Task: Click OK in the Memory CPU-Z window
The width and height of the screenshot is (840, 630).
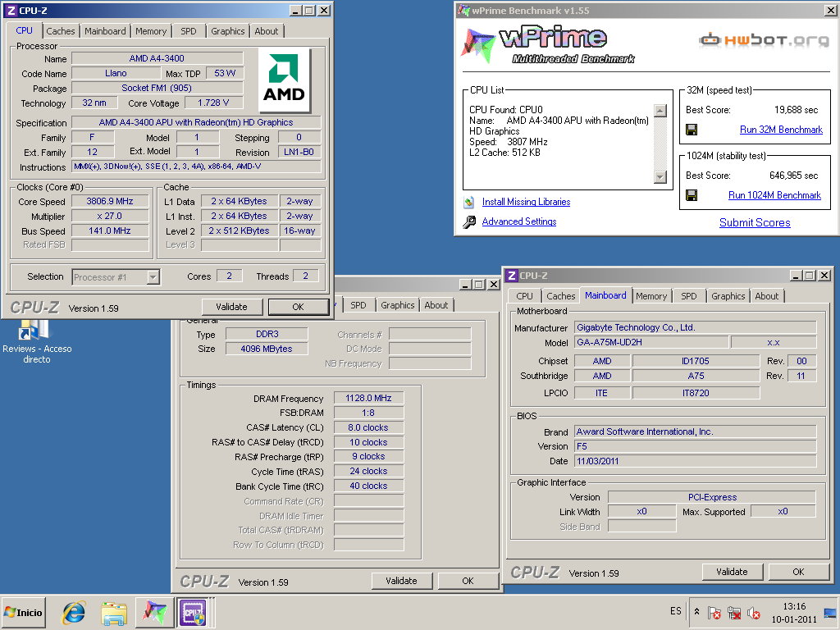Action: tap(468, 581)
